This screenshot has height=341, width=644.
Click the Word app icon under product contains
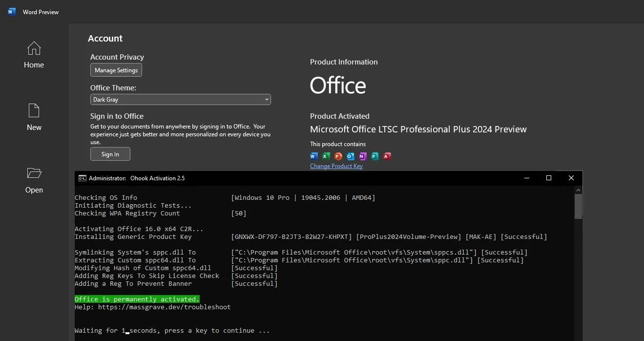(314, 156)
